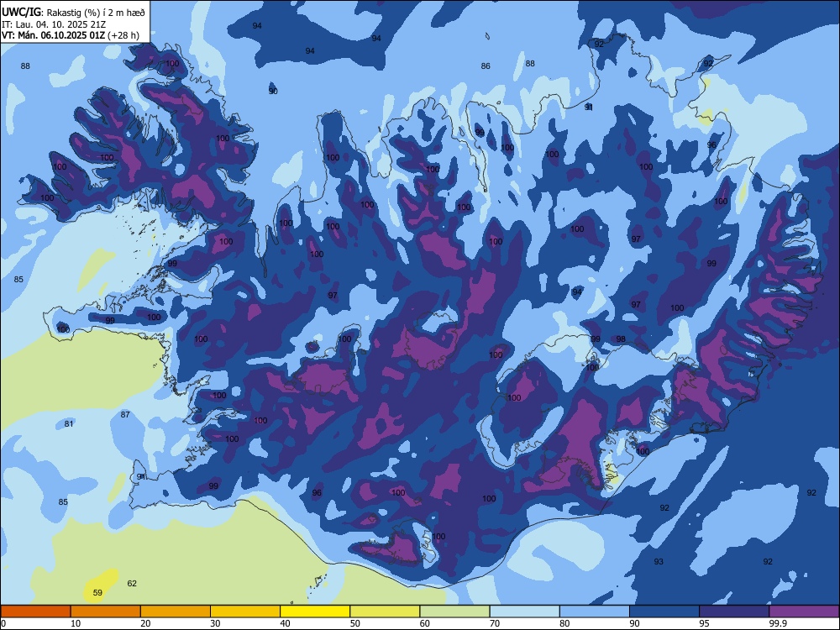The height and width of the screenshot is (630, 840).
Task: Click the dark orange 0–10 legend swatch
Action: pyautogui.click(x=35, y=612)
